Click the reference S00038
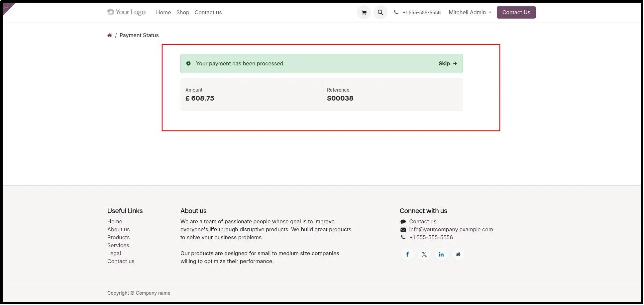This screenshot has height=305, width=644. 340,98
